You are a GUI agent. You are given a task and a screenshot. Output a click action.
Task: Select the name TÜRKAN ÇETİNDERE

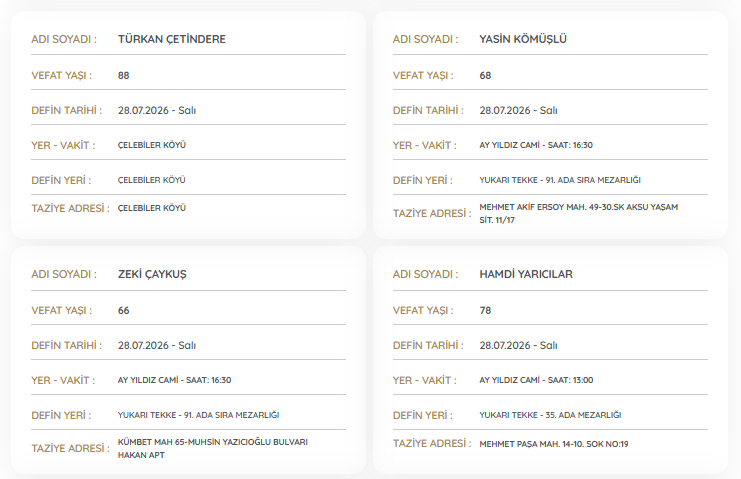click(x=172, y=39)
